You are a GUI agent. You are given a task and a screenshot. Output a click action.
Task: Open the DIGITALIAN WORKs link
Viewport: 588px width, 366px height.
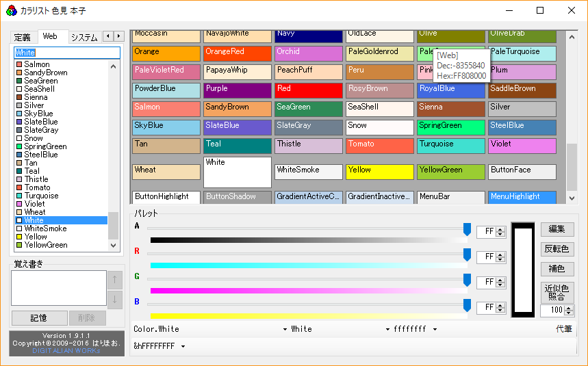point(66,351)
